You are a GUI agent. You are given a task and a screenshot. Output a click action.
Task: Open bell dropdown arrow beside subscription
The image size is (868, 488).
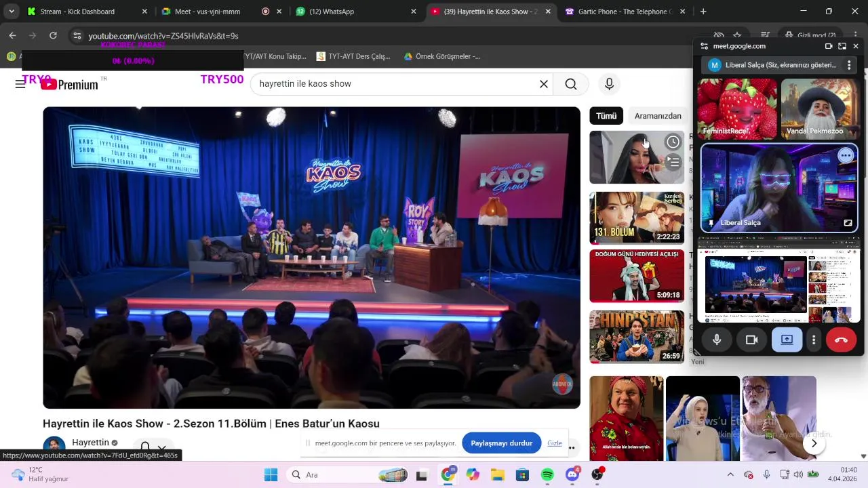click(162, 448)
